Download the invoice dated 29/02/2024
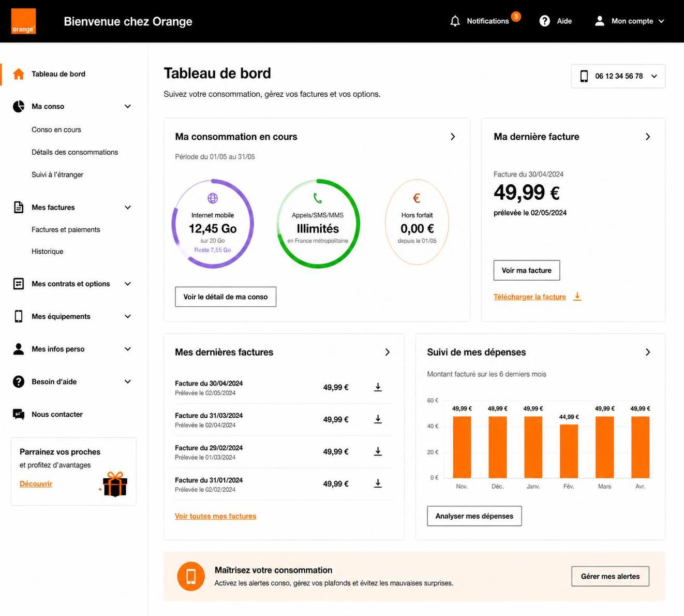 click(378, 451)
